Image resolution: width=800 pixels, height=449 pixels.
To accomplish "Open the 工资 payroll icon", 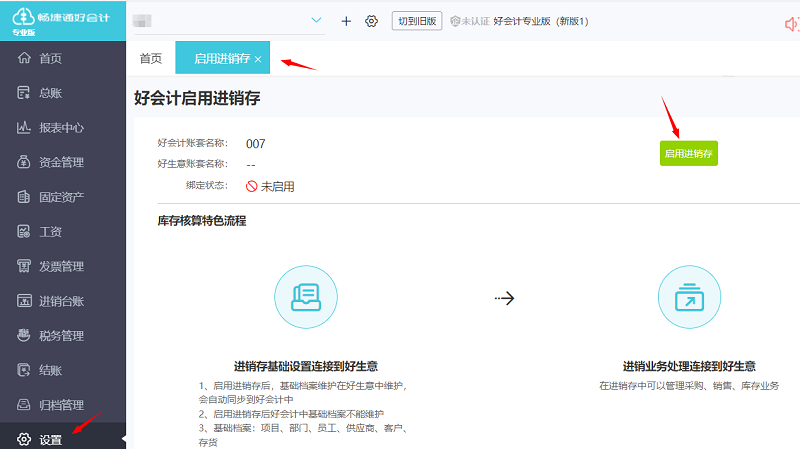I will pos(24,231).
